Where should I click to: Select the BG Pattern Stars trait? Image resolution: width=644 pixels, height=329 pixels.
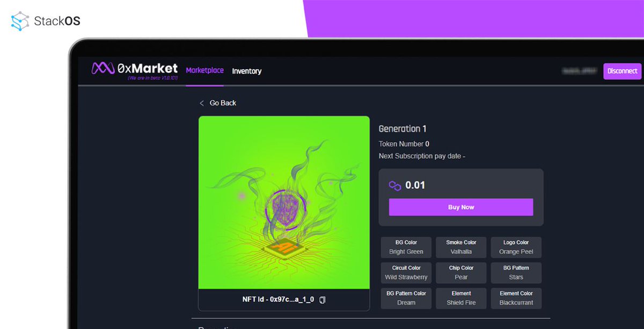coord(516,273)
